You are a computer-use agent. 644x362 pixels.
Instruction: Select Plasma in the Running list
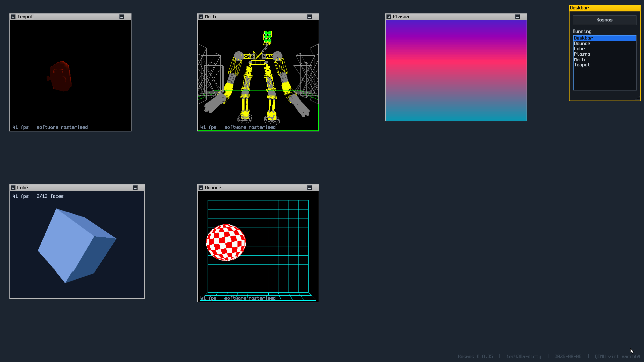[604, 54]
